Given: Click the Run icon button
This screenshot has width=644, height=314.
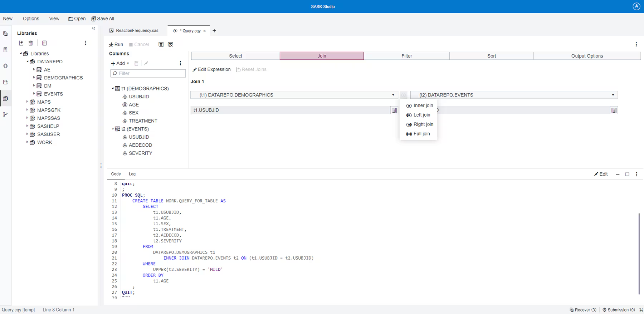Looking at the screenshot, I should click(x=116, y=44).
